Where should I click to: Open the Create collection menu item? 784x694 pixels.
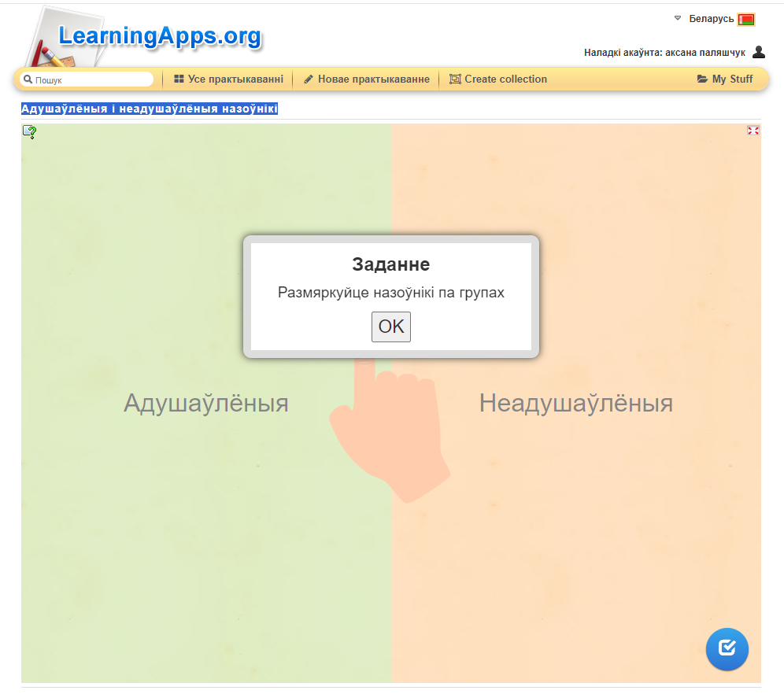point(497,79)
